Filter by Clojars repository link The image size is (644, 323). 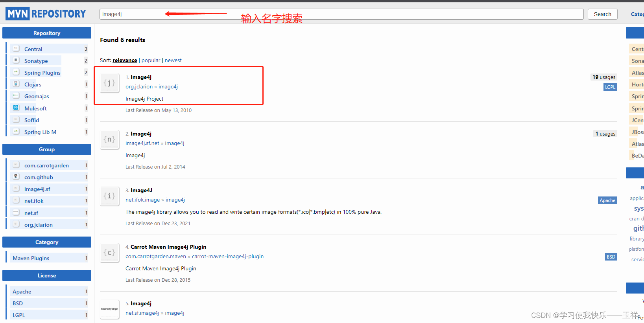[33, 84]
